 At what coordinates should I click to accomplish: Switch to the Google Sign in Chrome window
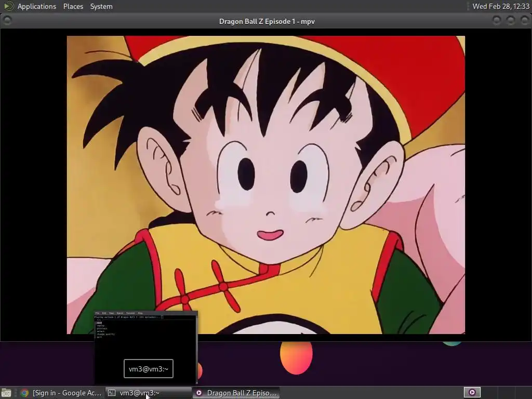[61, 393]
